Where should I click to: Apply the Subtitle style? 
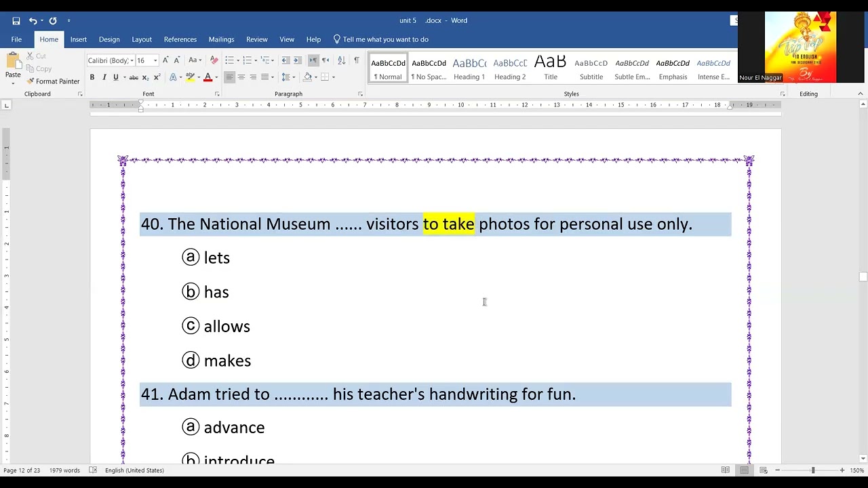591,68
